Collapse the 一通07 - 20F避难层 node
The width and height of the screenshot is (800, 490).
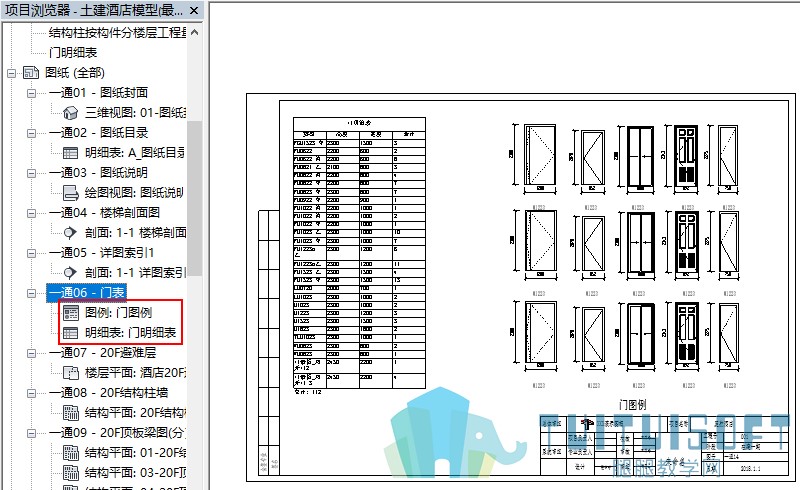pos(31,353)
